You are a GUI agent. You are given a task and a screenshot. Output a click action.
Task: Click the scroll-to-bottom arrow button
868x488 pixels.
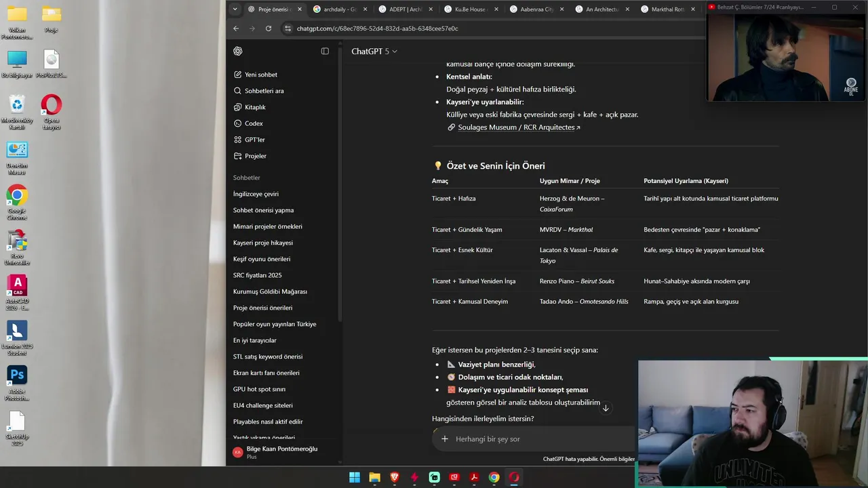(606, 408)
